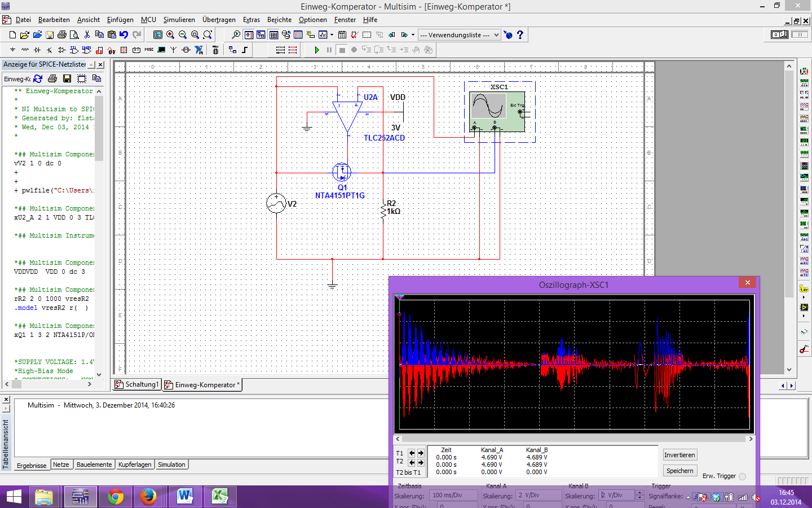This screenshot has height=508, width=812.
Task: Move cursor T2 right
Action: (x=421, y=462)
